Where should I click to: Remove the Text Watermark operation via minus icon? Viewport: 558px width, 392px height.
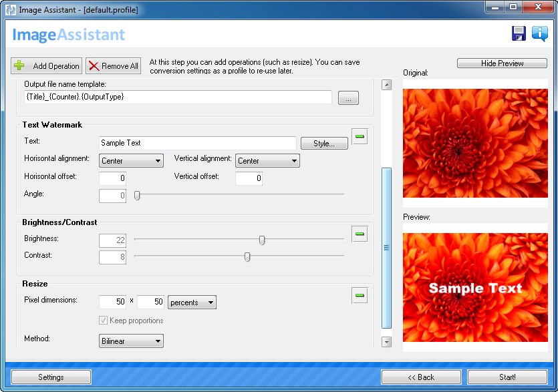pyautogui.click(x=360, y=137)
